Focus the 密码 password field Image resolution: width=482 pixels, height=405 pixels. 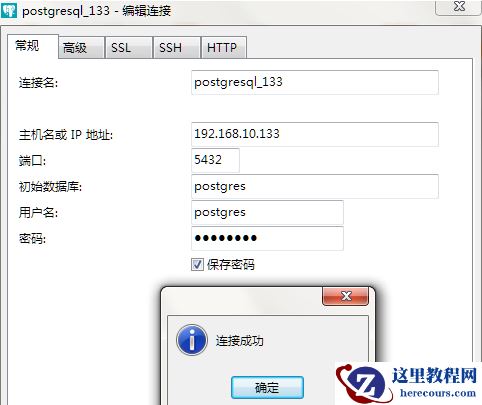point(267,238)
